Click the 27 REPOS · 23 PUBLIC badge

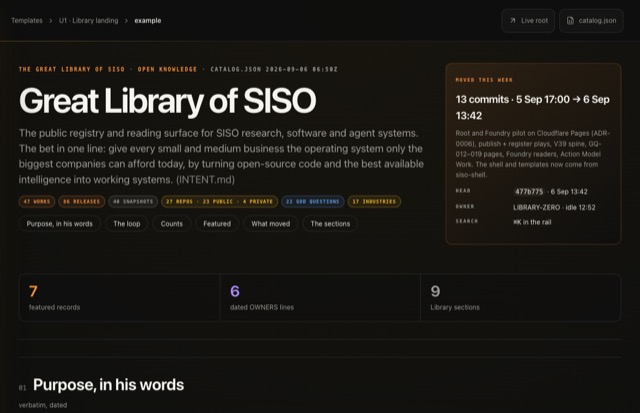pyautogui.click(x=219, y=202)
